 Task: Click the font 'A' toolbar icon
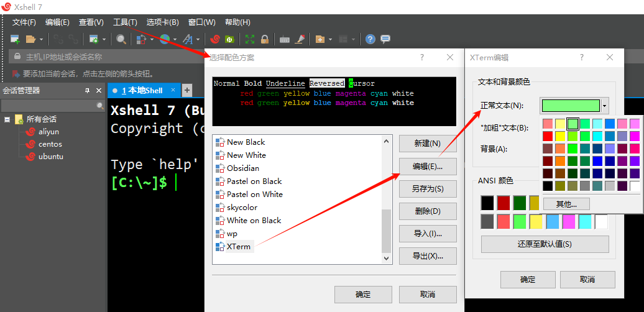(188, 39)
